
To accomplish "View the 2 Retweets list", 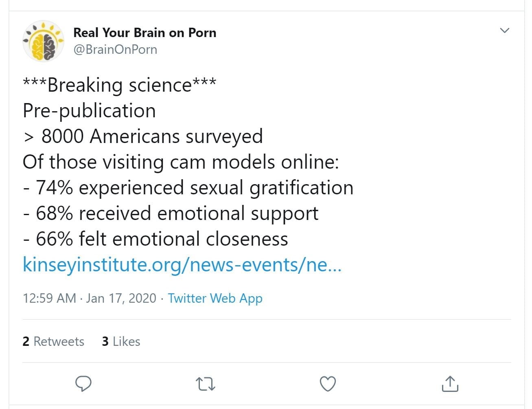I will click(53, 341).
